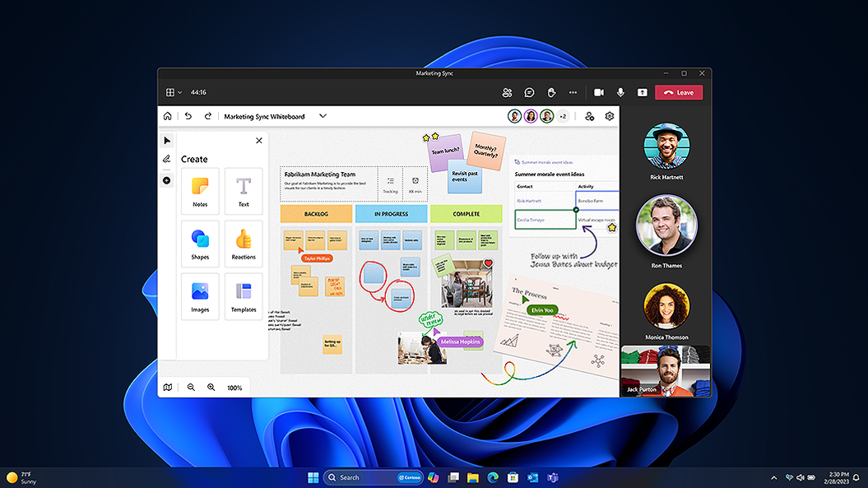Choose the Reactions thumbs-up tile

[244, 244]
